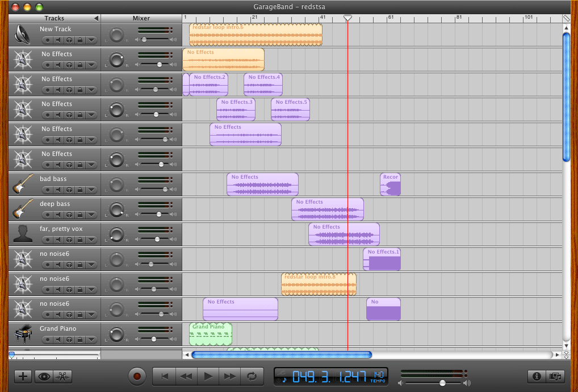This screenshot has height=392, width=578.
Task: Click the pan knob on deep bass
Action: pyautogui.click(x=117, y=209)
